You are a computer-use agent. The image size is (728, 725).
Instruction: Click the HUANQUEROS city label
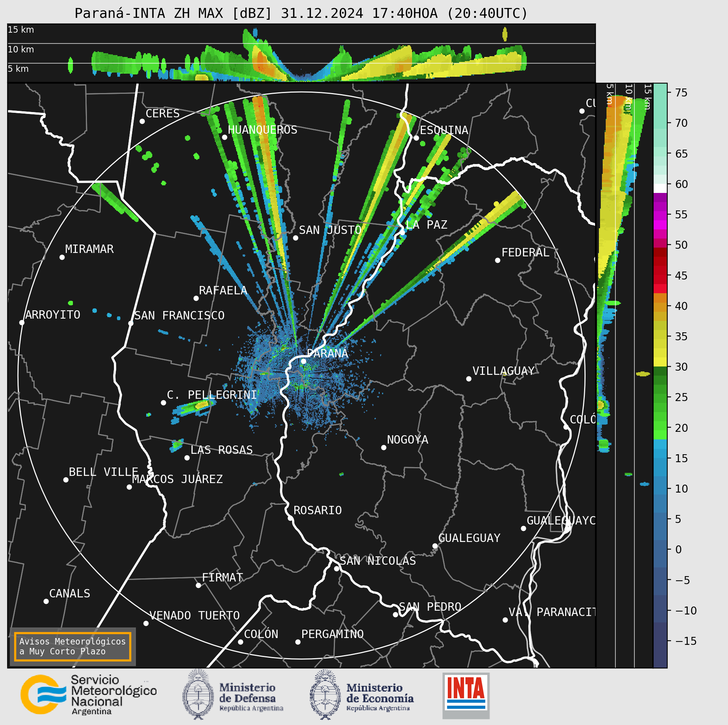[262, 130]
